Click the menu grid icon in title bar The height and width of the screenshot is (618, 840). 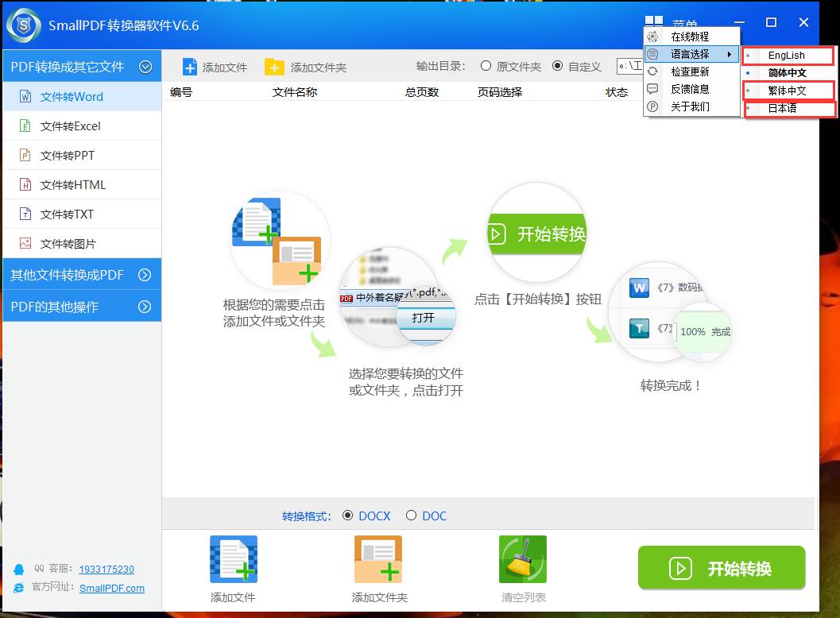pyautogui.click(x=653, y=22)
